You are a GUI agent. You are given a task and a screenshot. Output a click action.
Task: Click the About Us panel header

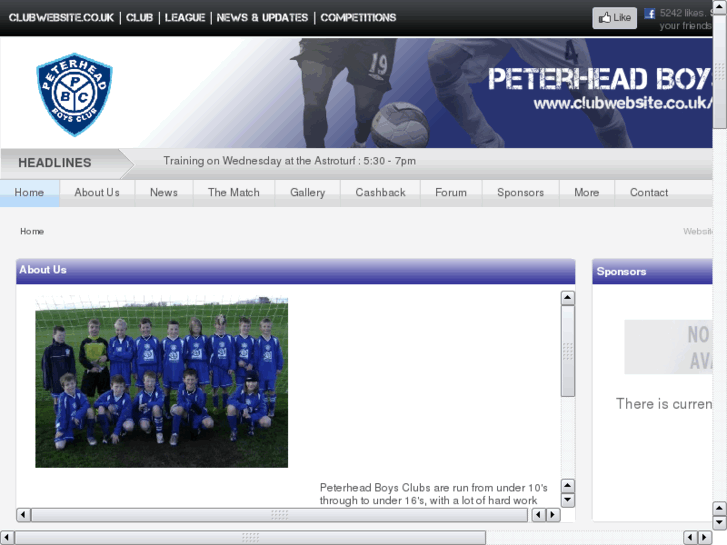point(296,271)
